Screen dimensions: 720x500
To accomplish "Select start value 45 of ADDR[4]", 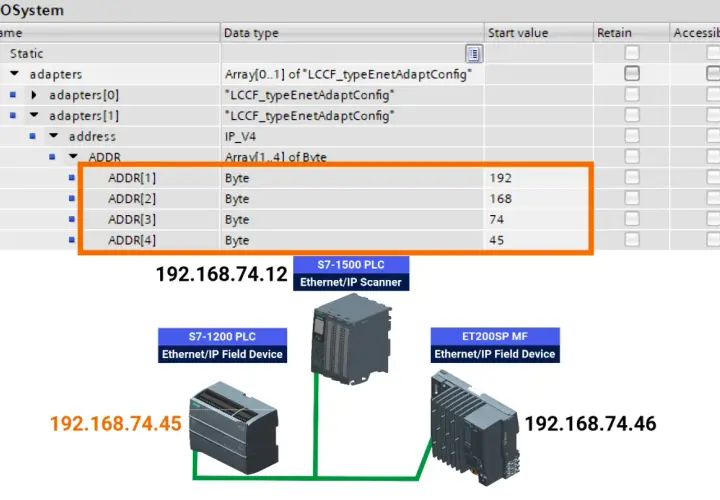I will pos(496,240).
